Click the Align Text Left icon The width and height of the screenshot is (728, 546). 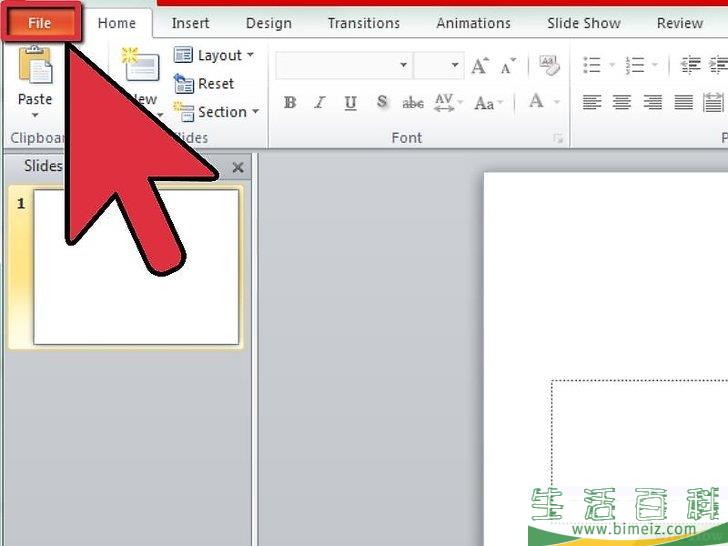592,102
